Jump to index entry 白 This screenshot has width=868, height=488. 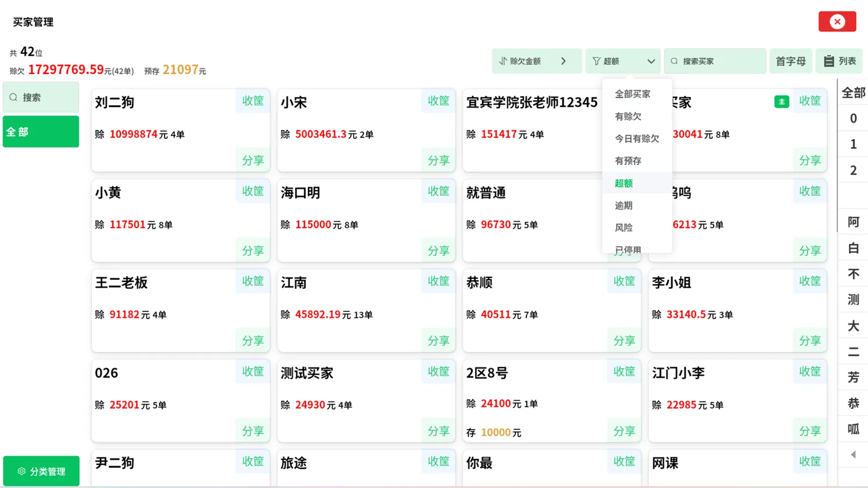tap(854, 248)
